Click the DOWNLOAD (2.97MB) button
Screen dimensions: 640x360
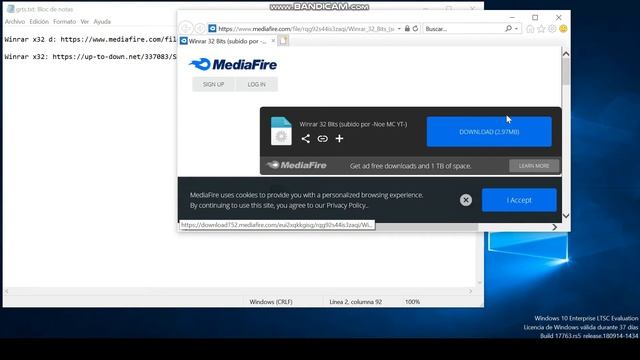click(489, 131)
